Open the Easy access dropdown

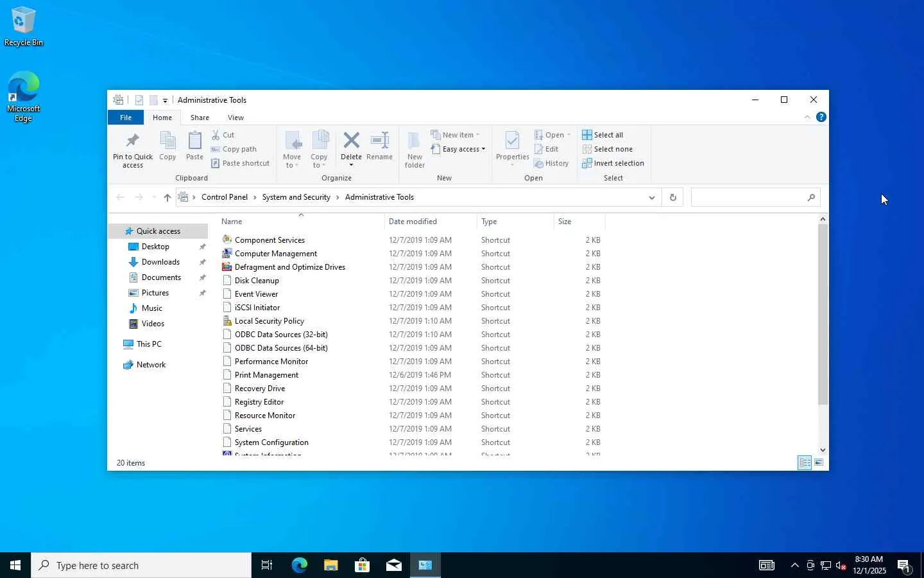coord(458,149)
